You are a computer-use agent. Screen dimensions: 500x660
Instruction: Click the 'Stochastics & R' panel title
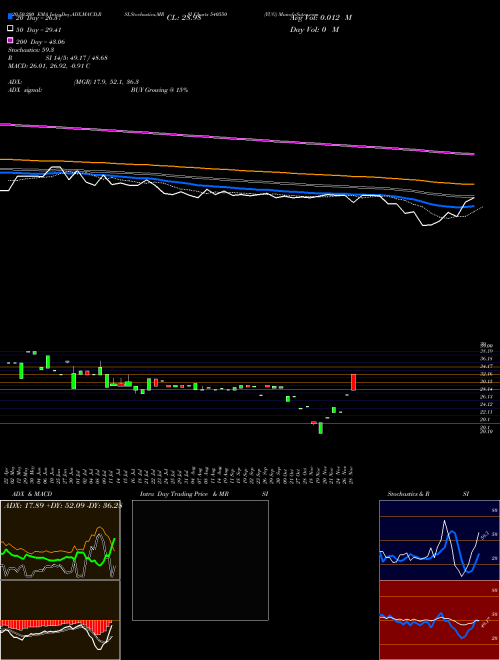pyautogui.click(x=408, y=494)
